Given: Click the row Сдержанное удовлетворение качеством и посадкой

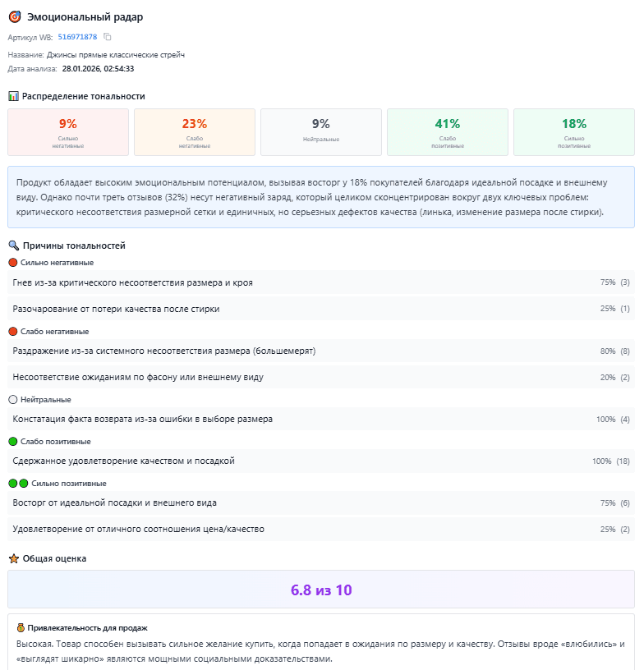Looking at the screenshot, I should point(321,461).
